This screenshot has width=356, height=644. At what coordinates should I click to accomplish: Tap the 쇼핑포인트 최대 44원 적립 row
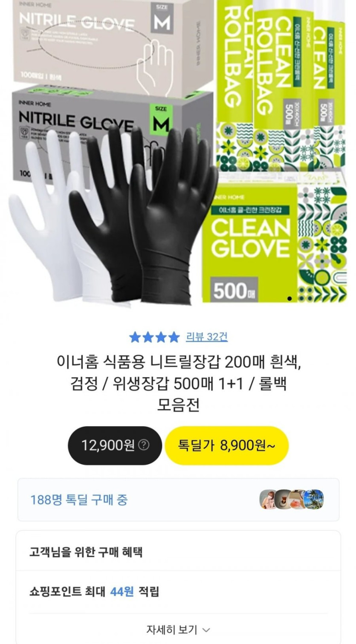[178, 592]
